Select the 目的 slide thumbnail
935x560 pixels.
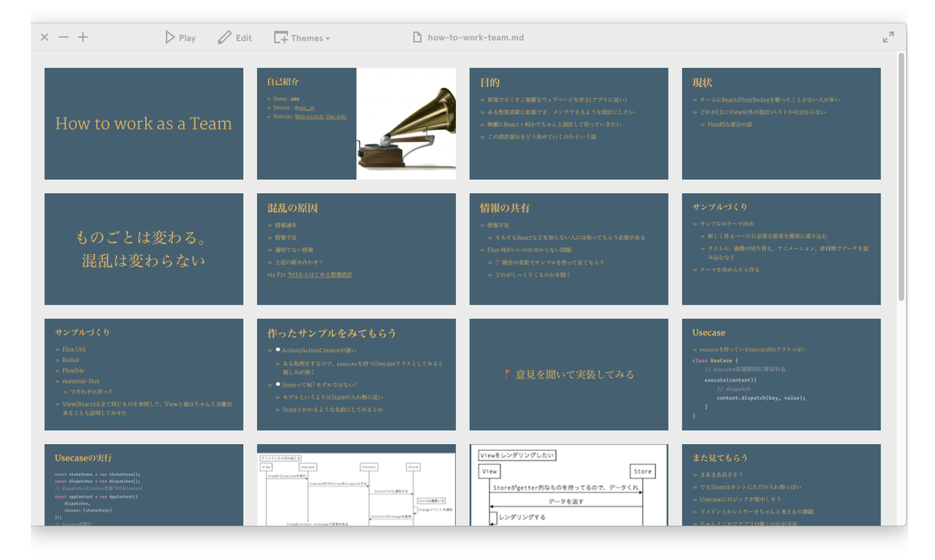(569, 124)
